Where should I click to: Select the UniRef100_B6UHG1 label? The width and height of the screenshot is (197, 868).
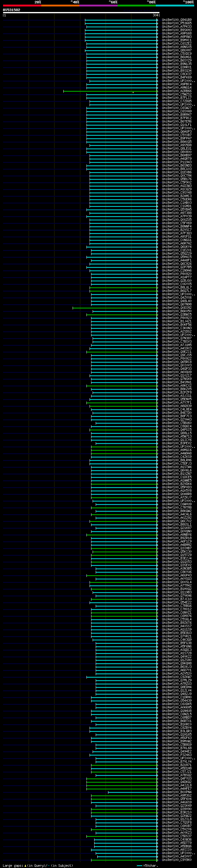(x=176, y=57)
